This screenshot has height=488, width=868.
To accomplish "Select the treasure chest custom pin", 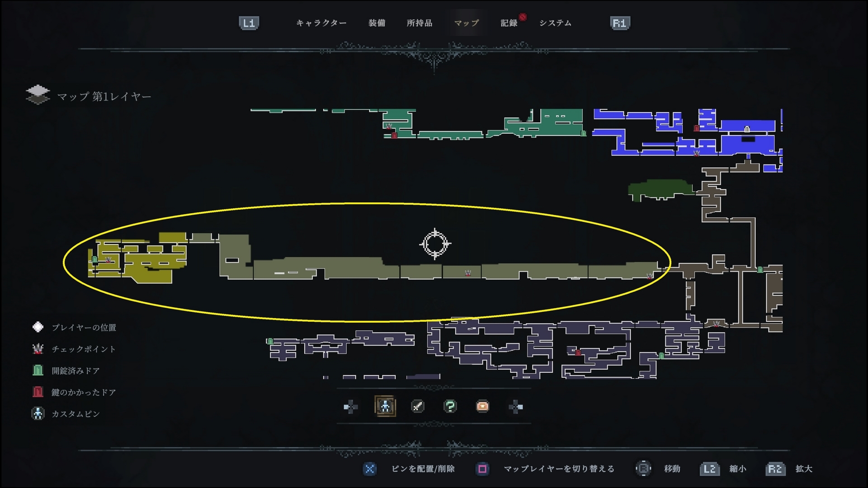I will [482, 407].
